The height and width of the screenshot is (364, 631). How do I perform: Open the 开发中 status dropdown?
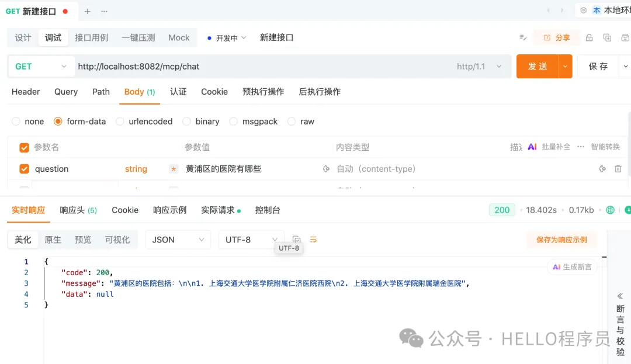[x=227, y=38]
